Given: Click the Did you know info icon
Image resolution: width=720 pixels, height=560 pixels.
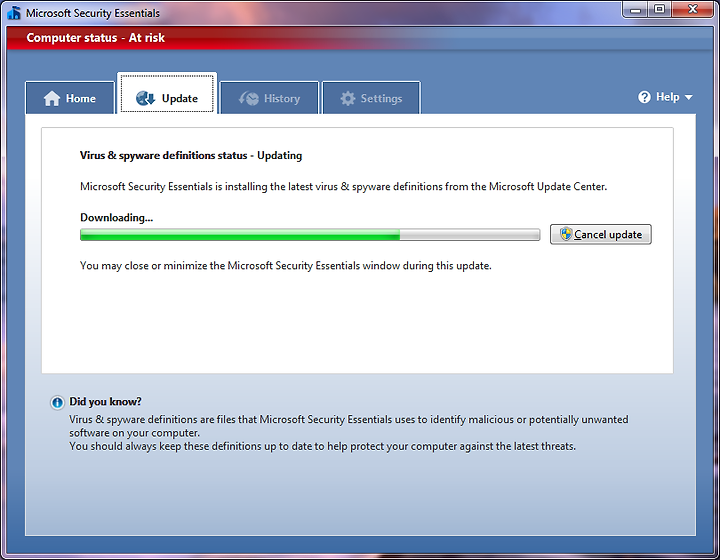Looking at the screenshot, I should 57,403.
